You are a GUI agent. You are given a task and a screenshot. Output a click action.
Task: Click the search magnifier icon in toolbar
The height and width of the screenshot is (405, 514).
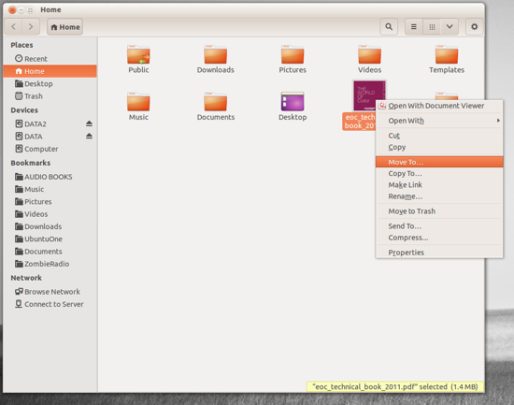[389, 27]
